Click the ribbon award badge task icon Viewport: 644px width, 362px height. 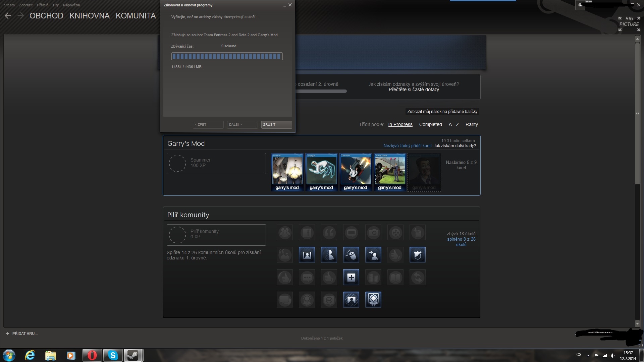[x=373, y=300]
